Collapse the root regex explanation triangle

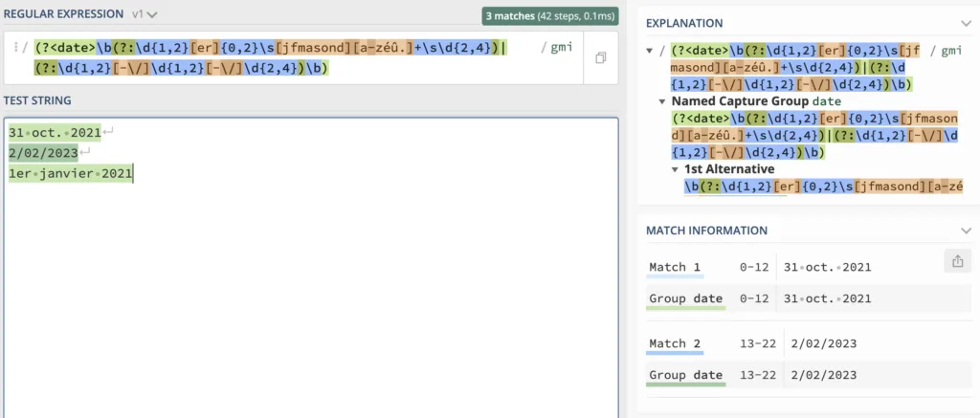coord(650,51)
